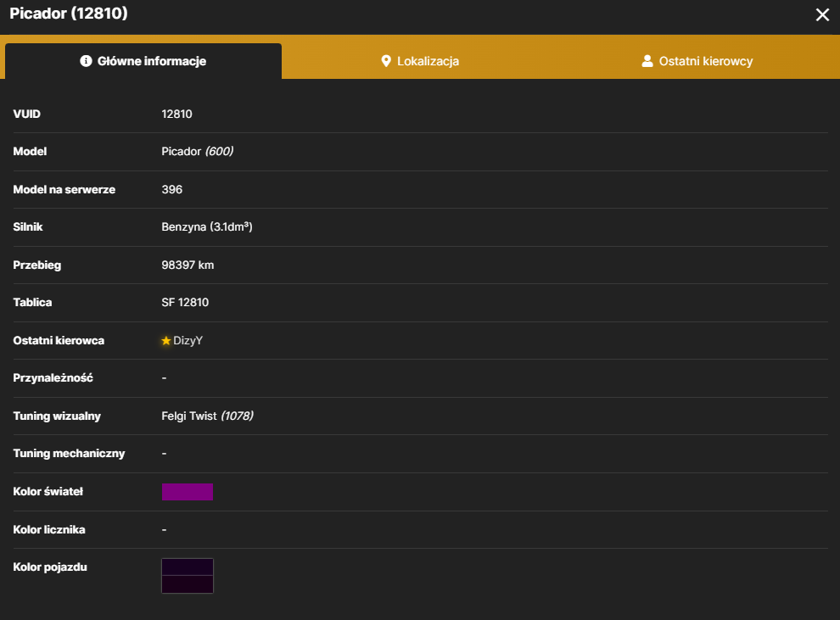Open the Główne informacje tab
840x620 pixels.
(143, 61)
